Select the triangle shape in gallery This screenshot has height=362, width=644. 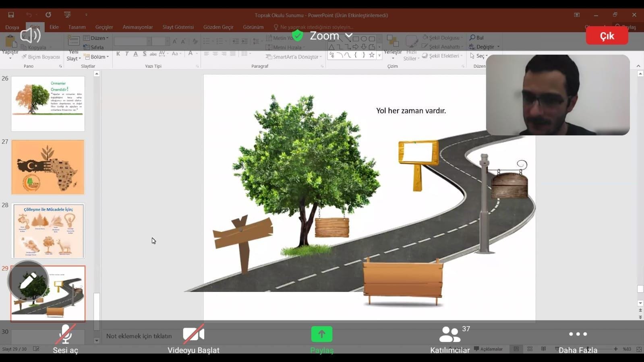[331, 47]
